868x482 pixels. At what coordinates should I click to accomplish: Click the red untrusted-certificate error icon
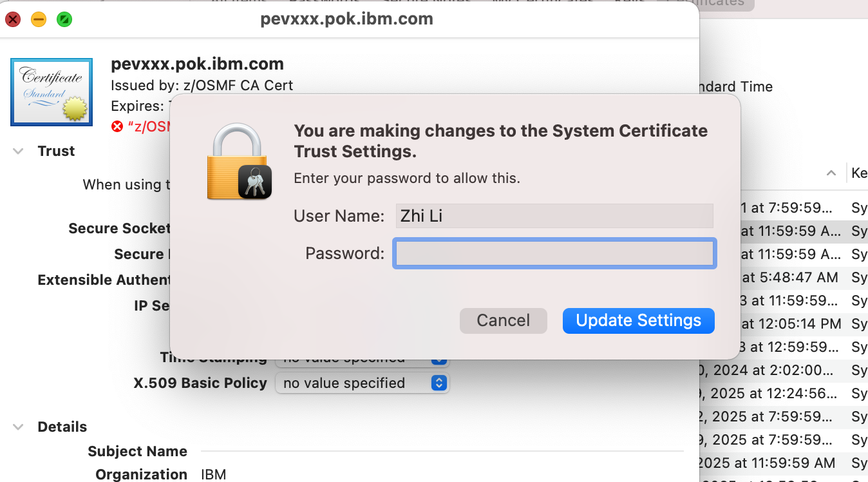pos(117,126)
